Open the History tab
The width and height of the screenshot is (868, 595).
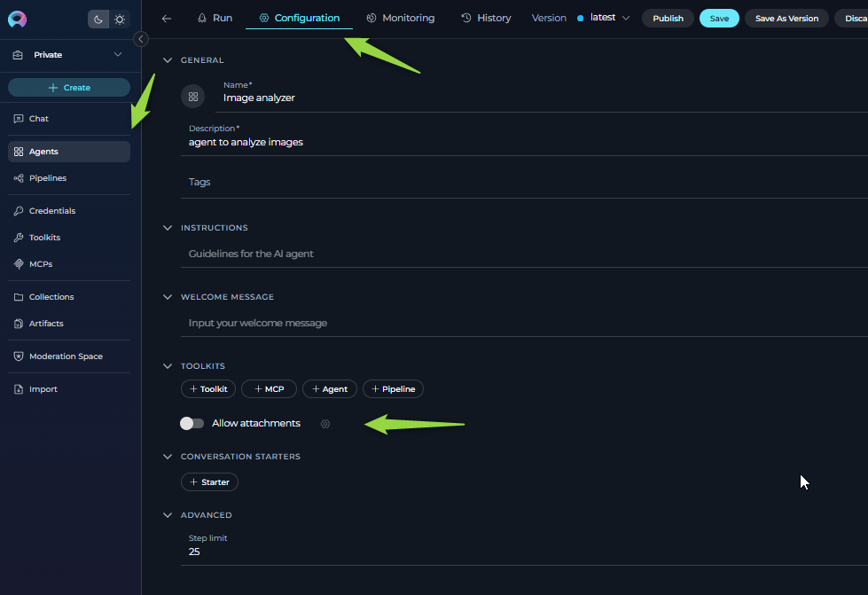486,18
